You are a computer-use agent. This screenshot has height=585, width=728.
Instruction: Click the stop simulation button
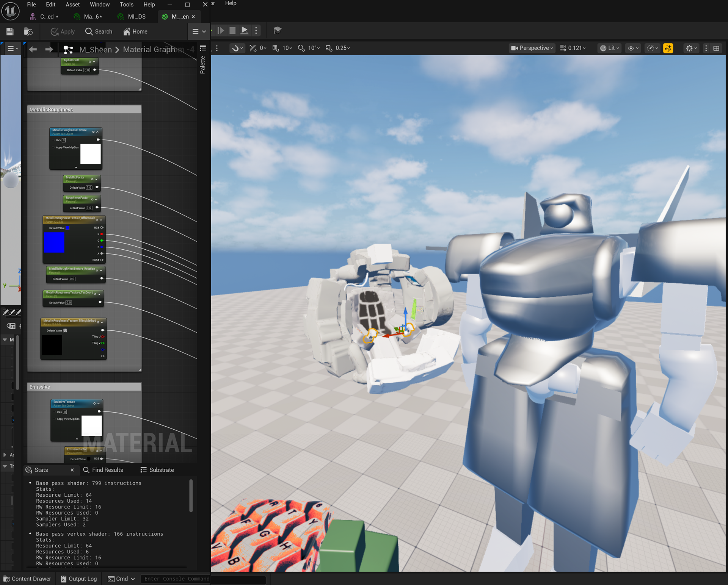pos(232,30)
